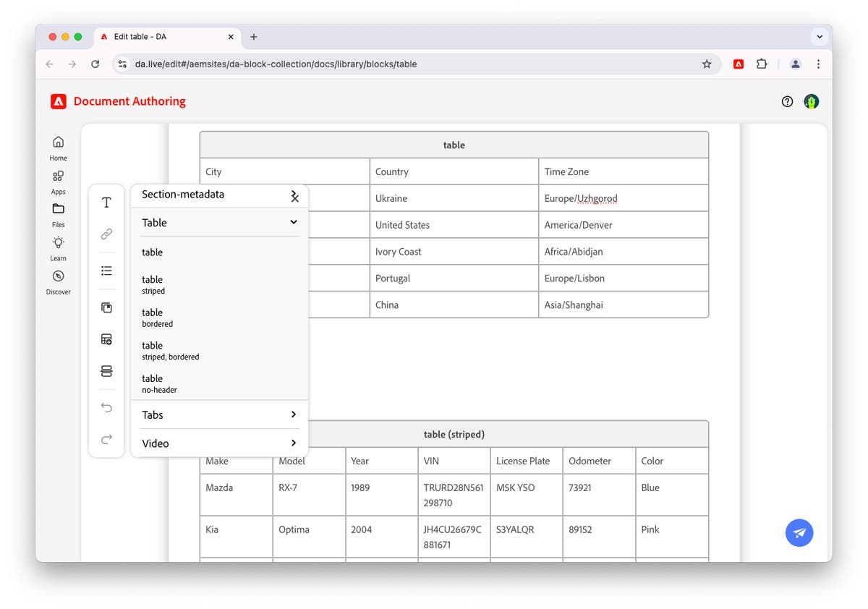Open the list formatting tool
Viewport: 868px width, 609px height.
pos(106,271)
